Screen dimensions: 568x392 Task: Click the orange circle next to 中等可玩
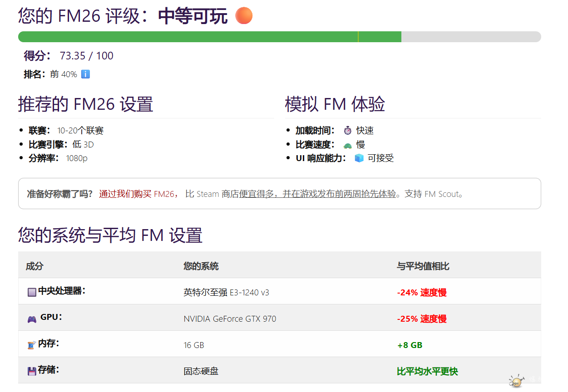point(244,16)
